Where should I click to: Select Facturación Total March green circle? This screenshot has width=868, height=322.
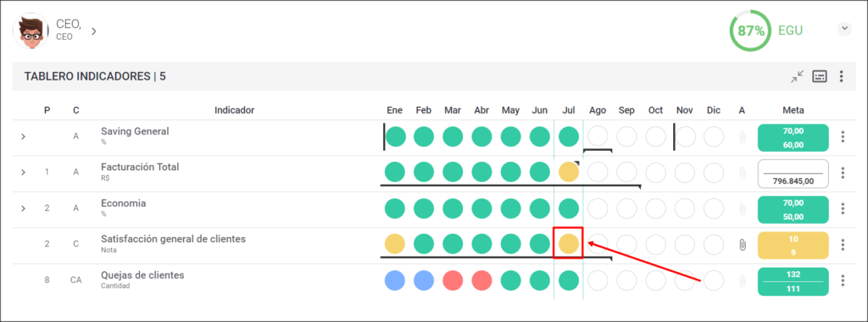pos(453,173)
